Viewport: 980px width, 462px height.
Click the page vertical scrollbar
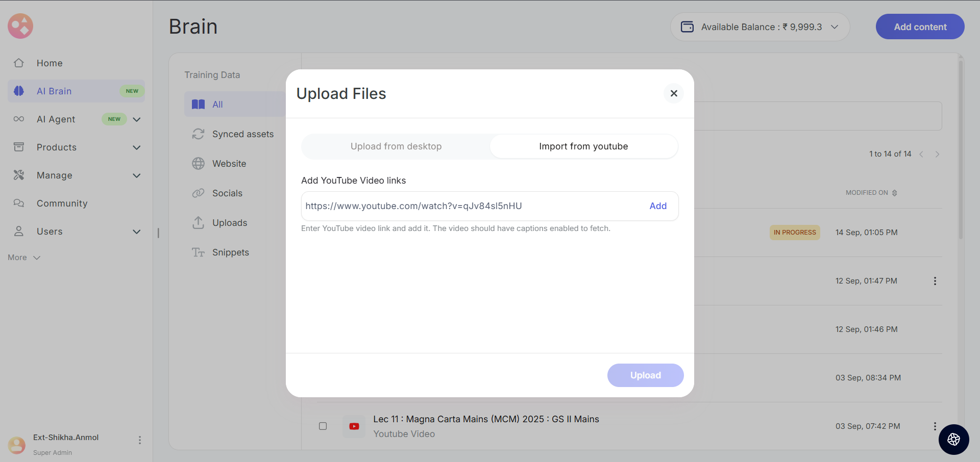pyautogui.click(x=961, y=150)
